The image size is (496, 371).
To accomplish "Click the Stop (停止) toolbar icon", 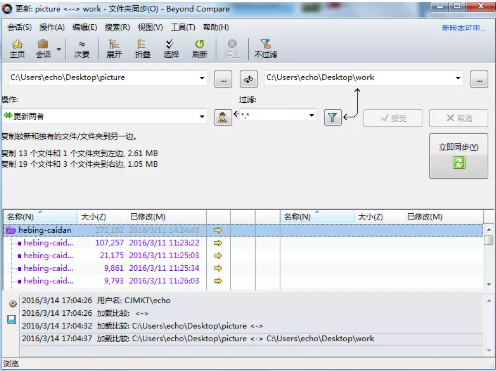I will (x=232, y=49).
